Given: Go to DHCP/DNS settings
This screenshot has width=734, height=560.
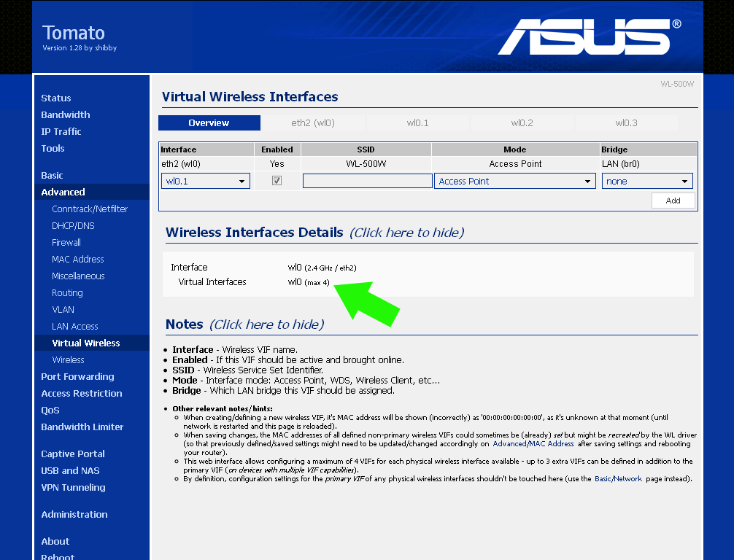Looking at the screenshot, I should click(x=74, y=226).
